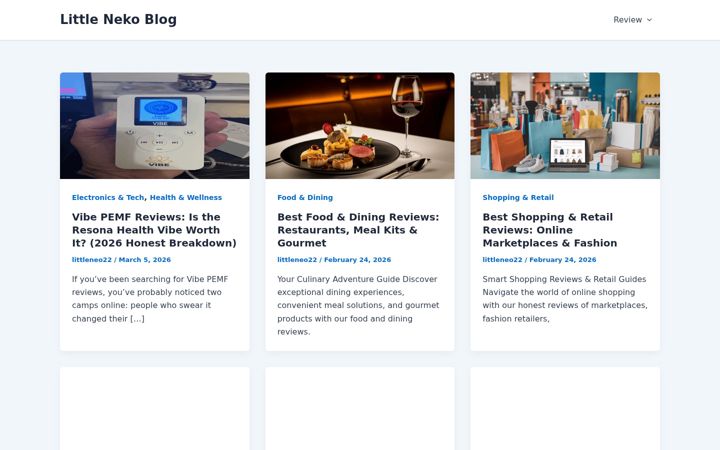Open the shopping bags thumbnail image
The width and height of the screenshot is (720, 450).
pos(565,125)
